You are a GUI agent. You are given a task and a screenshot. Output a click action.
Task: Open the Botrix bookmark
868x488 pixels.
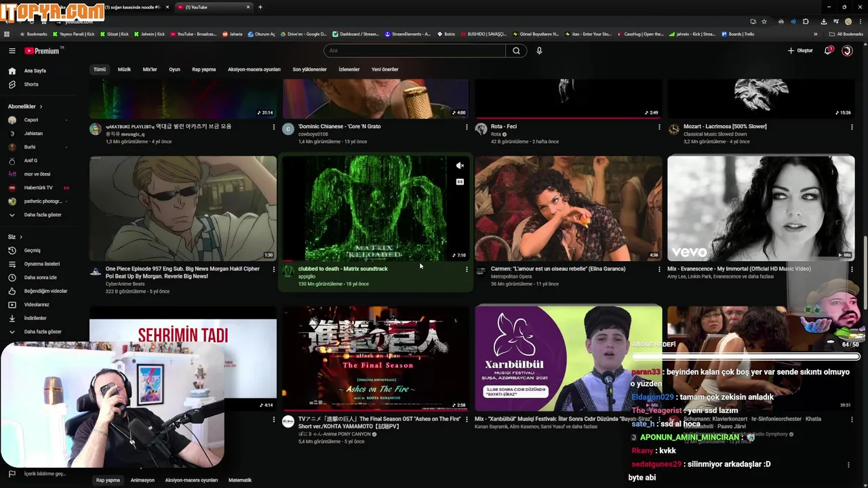[x=446, y=34]
